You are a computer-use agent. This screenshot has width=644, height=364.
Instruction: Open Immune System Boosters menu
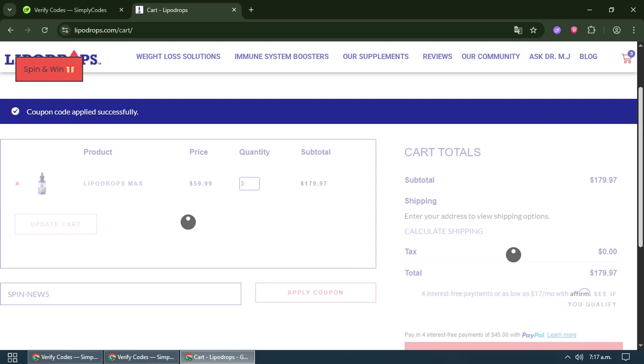point(282,57)
